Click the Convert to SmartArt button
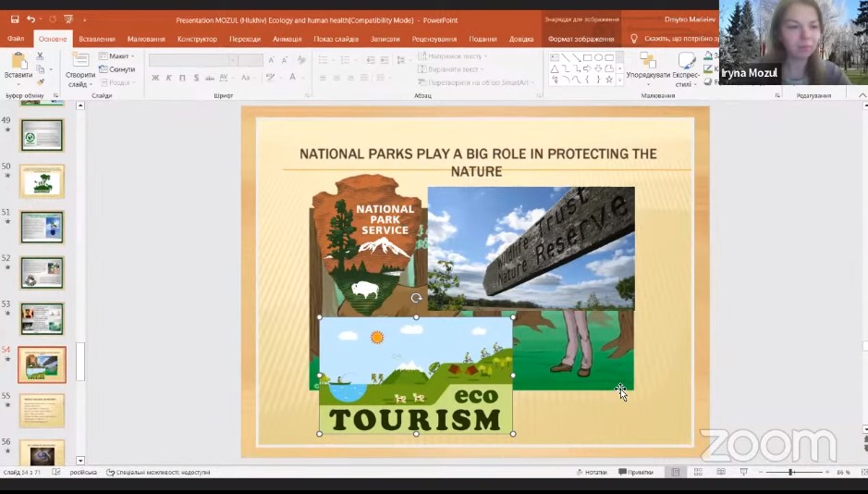868x494 pixels. 476,82
